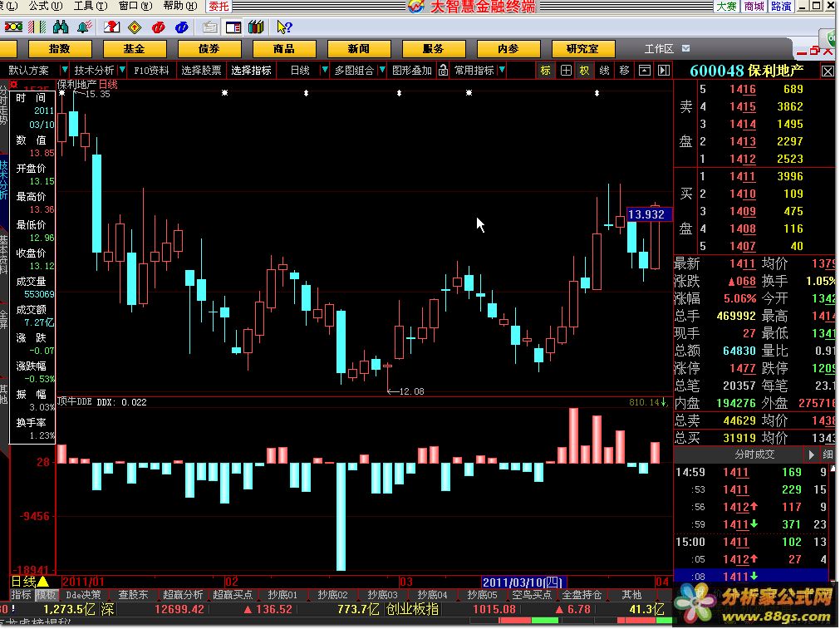The width and height of the screenshot is (840, 629).
Task: Click 图形叠加 overlay button
Action: (411, 70)
